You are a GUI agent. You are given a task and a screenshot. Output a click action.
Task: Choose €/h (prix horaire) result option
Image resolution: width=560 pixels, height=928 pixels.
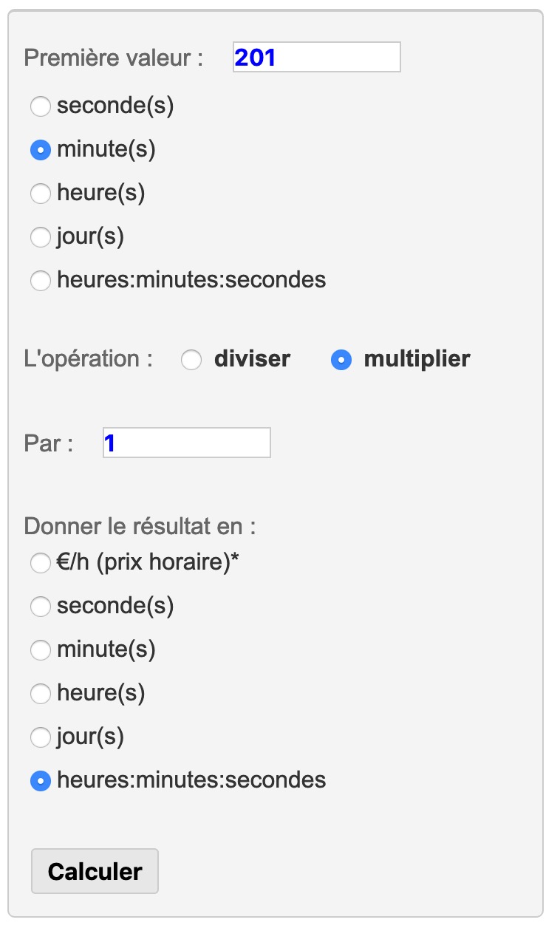tap(41, 564)
